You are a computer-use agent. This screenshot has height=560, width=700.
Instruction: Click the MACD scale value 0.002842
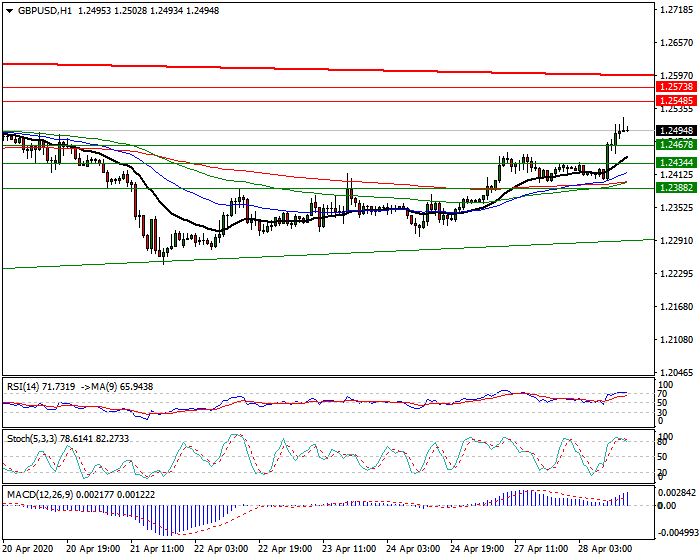coord(677,492)
